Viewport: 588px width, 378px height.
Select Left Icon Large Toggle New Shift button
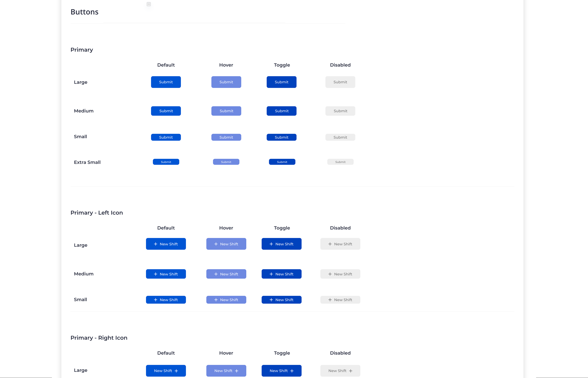tap(281, 244)
